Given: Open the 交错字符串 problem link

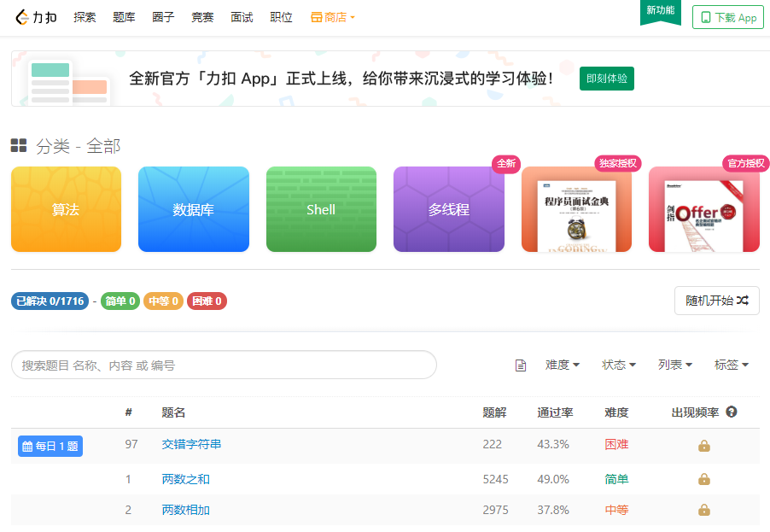Looking at the screenshot, I should (x=191, y=444).
